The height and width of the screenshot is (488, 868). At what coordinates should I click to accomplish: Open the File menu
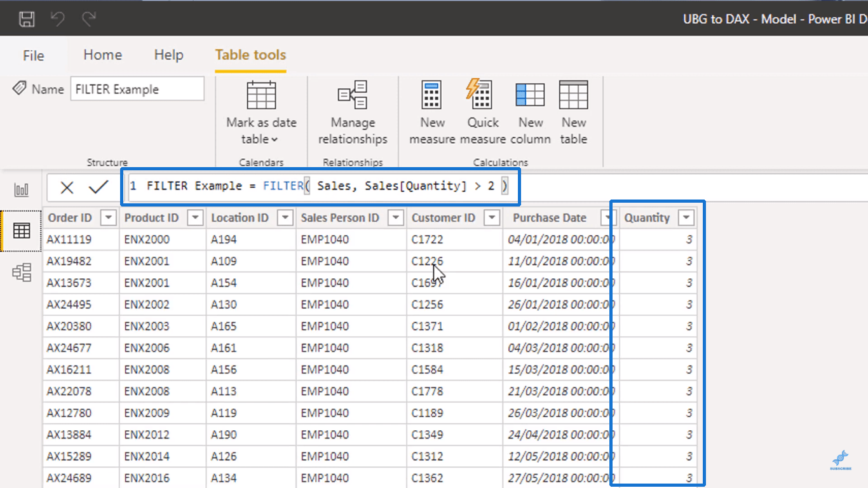33,55
